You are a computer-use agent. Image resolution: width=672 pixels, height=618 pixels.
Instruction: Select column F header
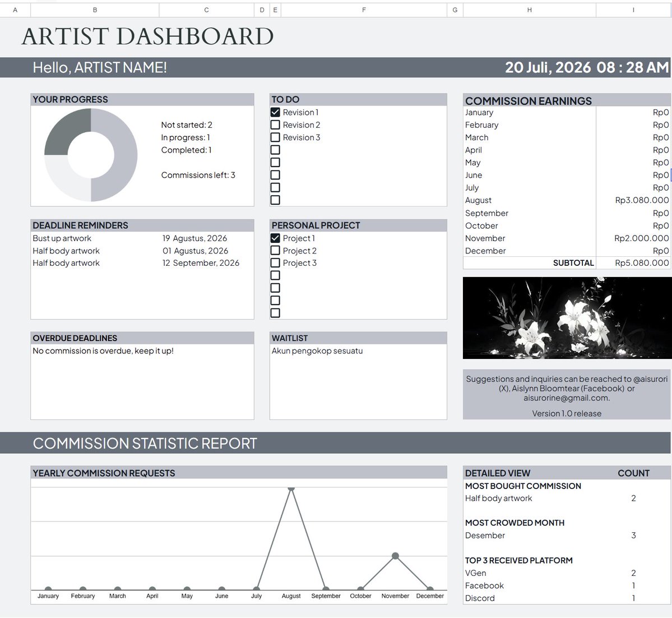364,10
